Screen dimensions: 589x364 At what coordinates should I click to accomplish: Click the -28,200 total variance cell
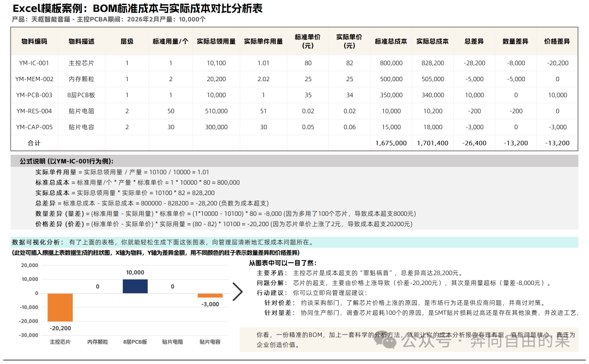(x=474, y=63)
